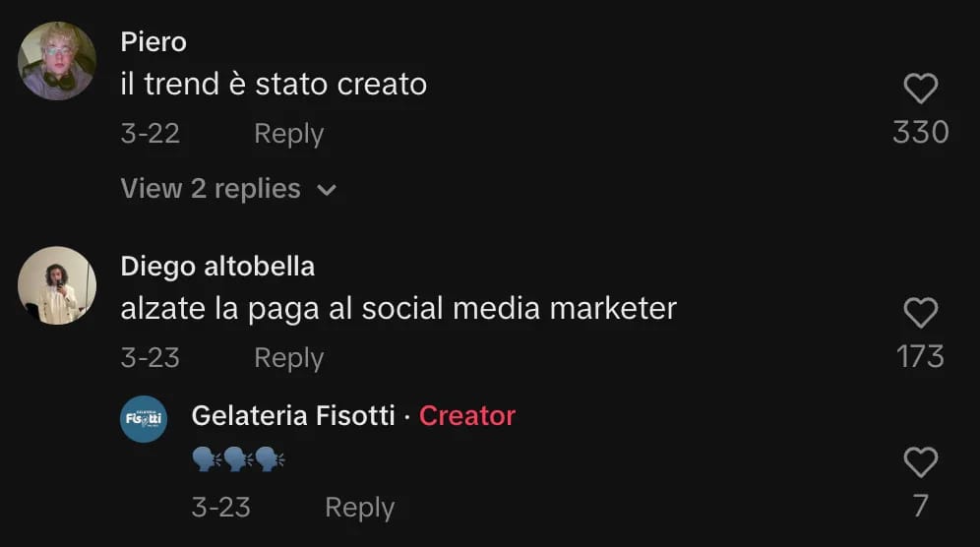This screenshot has height=547, width=980.
Task: Tap heart on Gelateria Fisotti's reply
Action: [x=921, y=462]
